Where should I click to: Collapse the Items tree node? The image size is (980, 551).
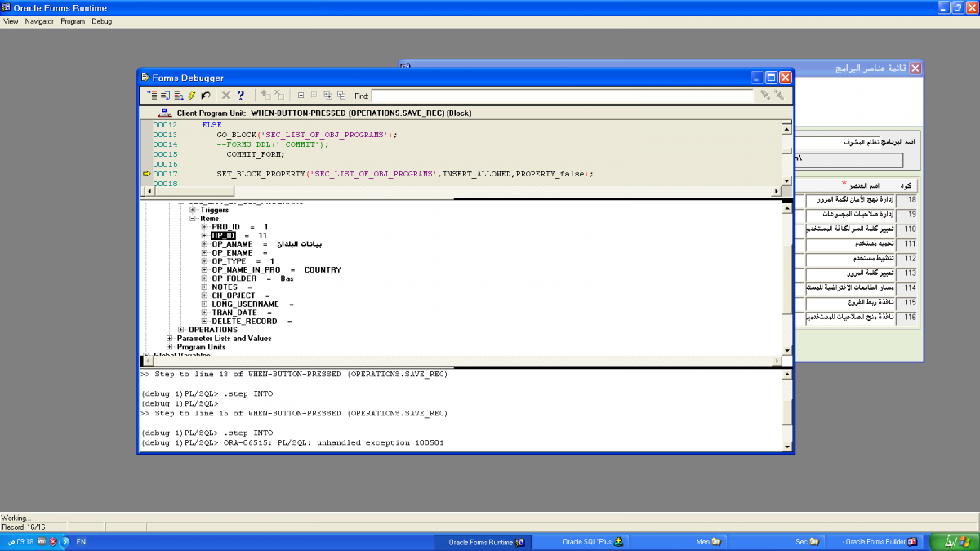pyautogui.click(x=193, y=219)
